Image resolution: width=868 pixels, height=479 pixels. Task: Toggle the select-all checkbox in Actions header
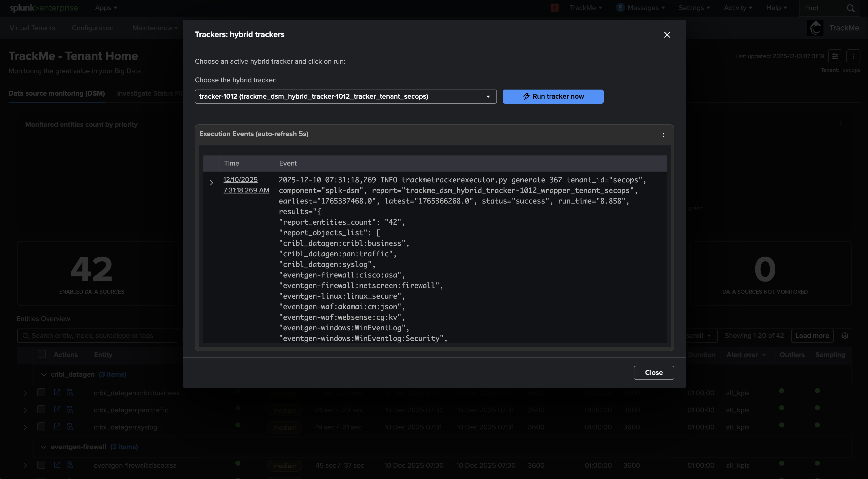(42, 354)
